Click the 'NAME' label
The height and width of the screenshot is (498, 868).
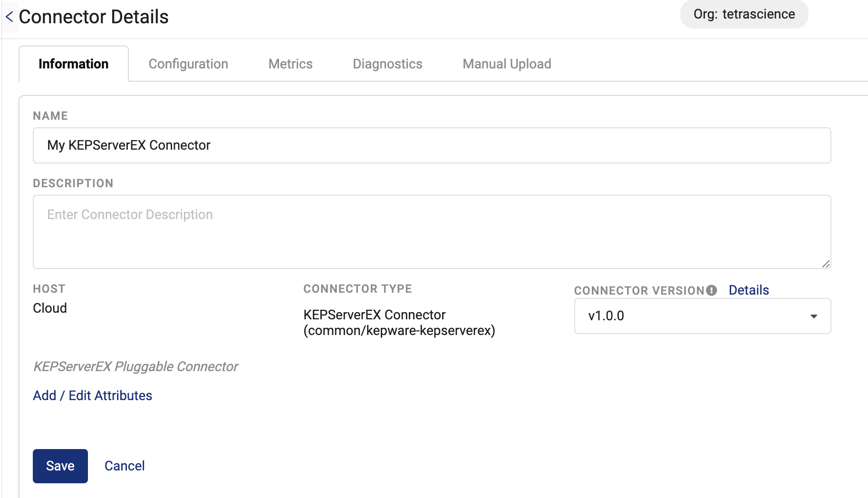coord(50,115)
